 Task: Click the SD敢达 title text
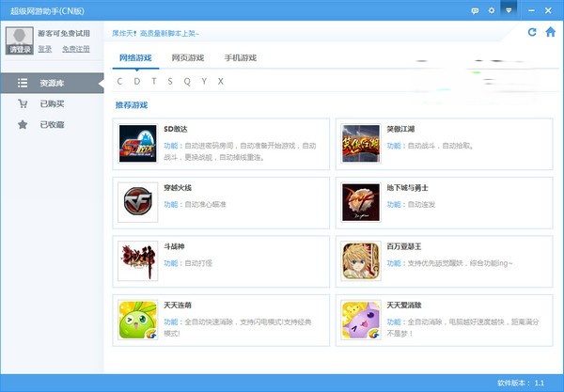(176, 129)
